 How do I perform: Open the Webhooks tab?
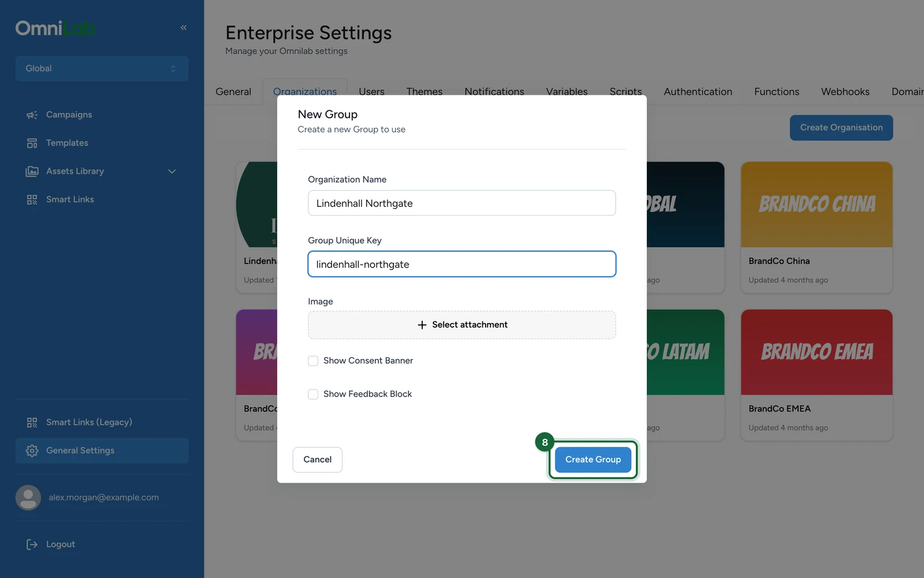pyautogui.click(x=845, y=92)
